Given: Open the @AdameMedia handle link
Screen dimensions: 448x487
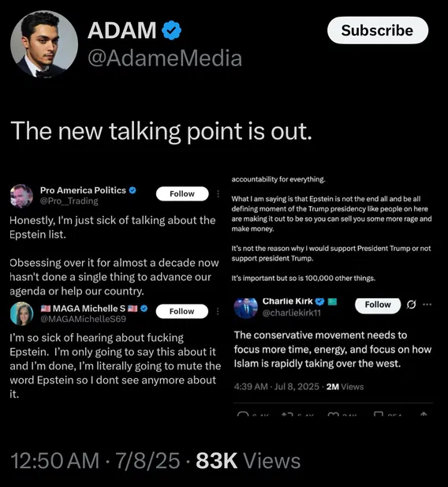Looking at the screenshot, I should (x=165, y=58).
